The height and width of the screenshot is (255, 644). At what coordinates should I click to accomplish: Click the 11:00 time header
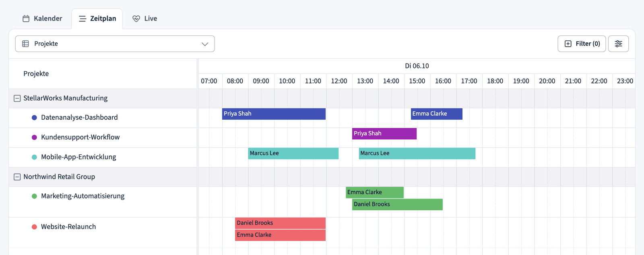click(313, 81)
